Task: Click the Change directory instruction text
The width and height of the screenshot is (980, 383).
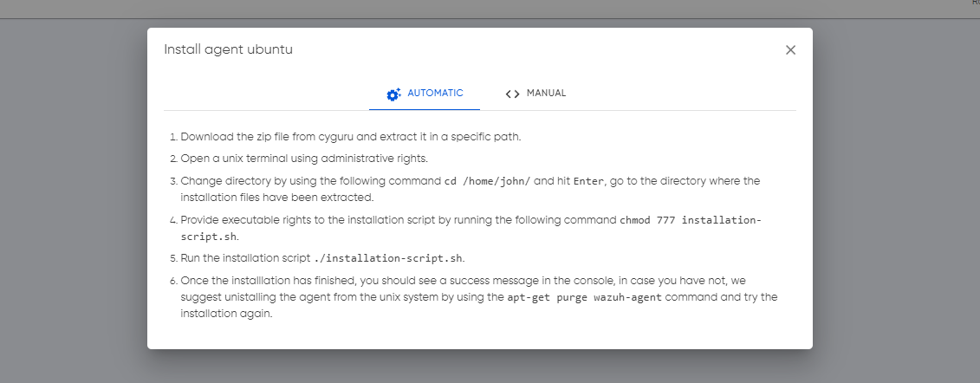Action: (x=470, y=189)
